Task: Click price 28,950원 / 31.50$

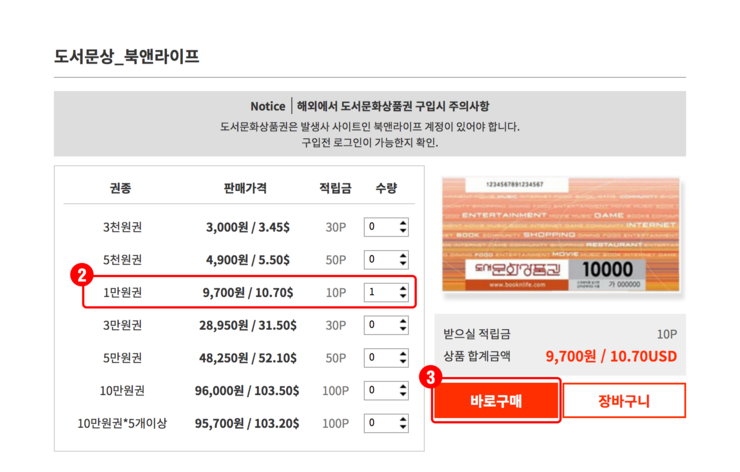Action: [248, 325]
